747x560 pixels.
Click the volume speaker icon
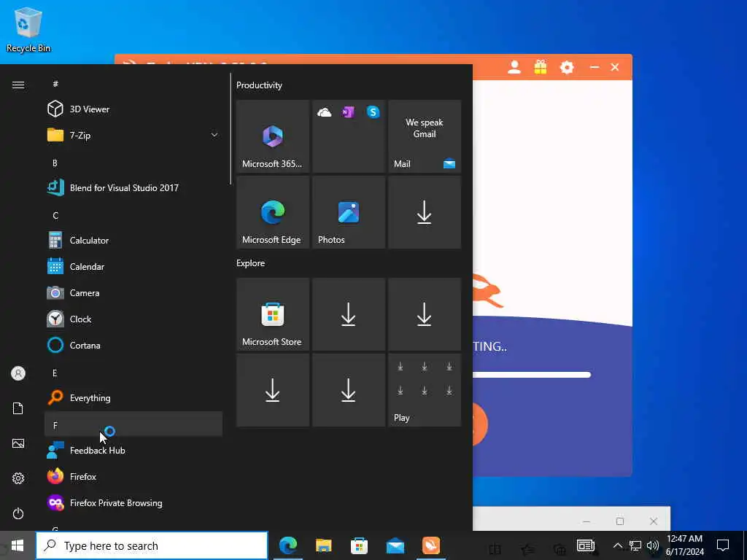pyautogui.click(x=653, y=545)
